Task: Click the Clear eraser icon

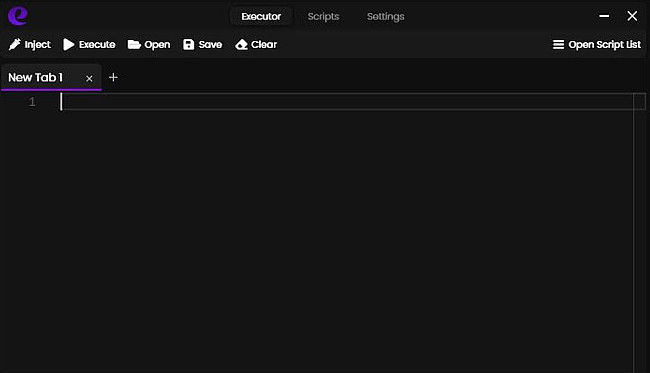Action: coord(241,44)
